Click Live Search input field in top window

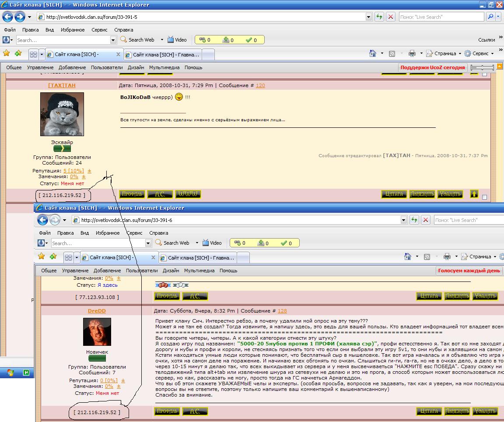pyautogui.click(x=441, y=17)
